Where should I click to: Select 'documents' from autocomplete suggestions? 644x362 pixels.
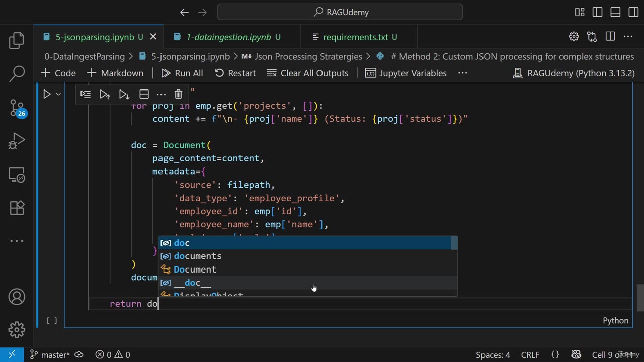198,256
